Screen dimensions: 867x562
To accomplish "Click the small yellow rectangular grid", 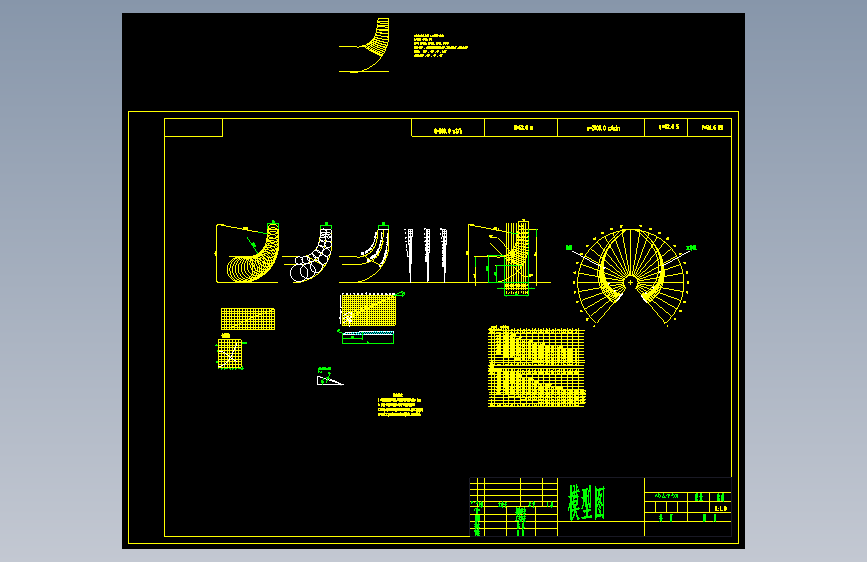I will pos(248,319).
